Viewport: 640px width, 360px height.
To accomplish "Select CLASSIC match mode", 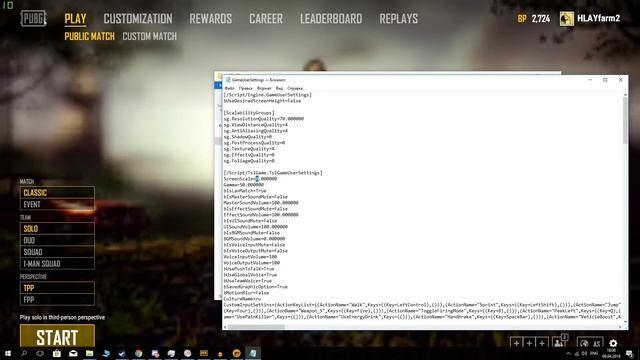I will [x=57, y=193].
